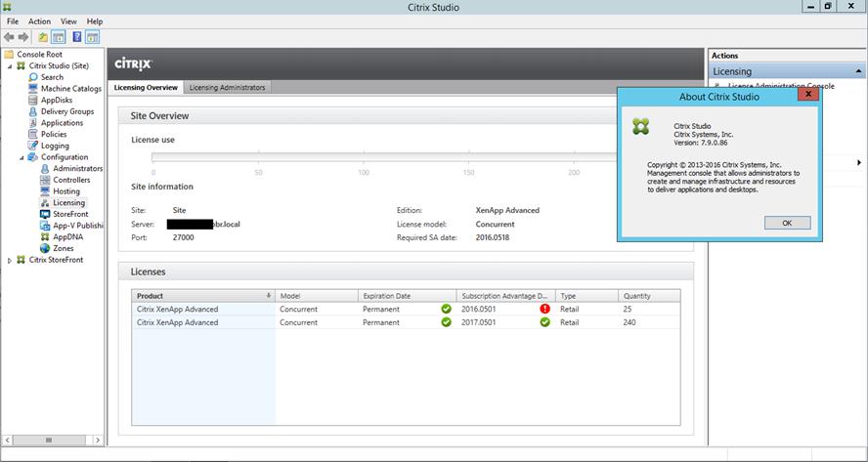Open the submenu arrow in the Actions pane
This screenshot has height=462, width=868.
[859, 163]
